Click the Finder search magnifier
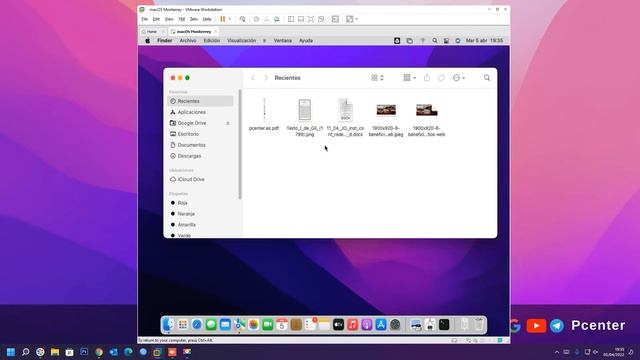The width and height of the screenshot is (640, 360). [x=487, y=78]
